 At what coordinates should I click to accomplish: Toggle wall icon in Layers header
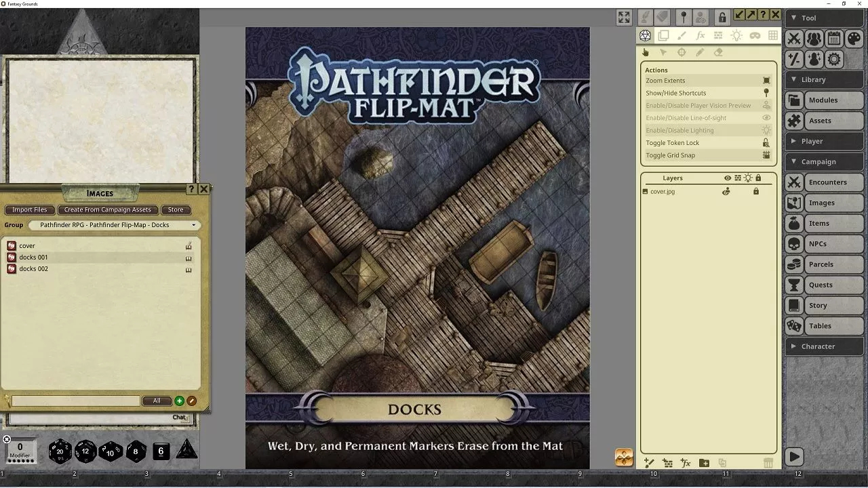click(738, 178)
